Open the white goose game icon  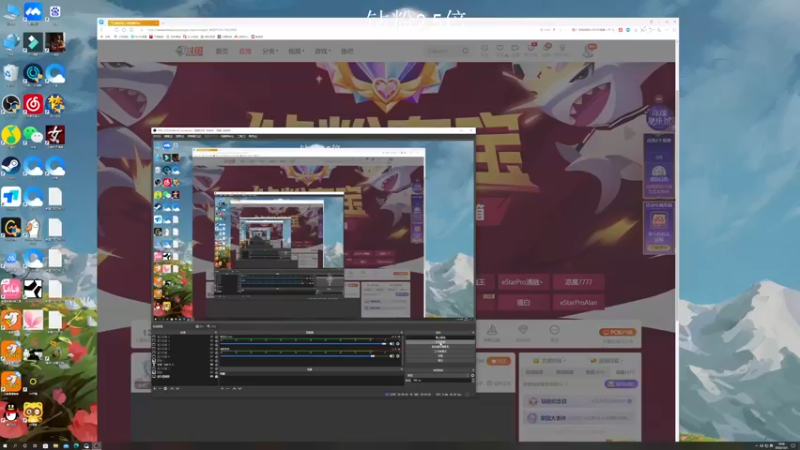tap(33, 228)
